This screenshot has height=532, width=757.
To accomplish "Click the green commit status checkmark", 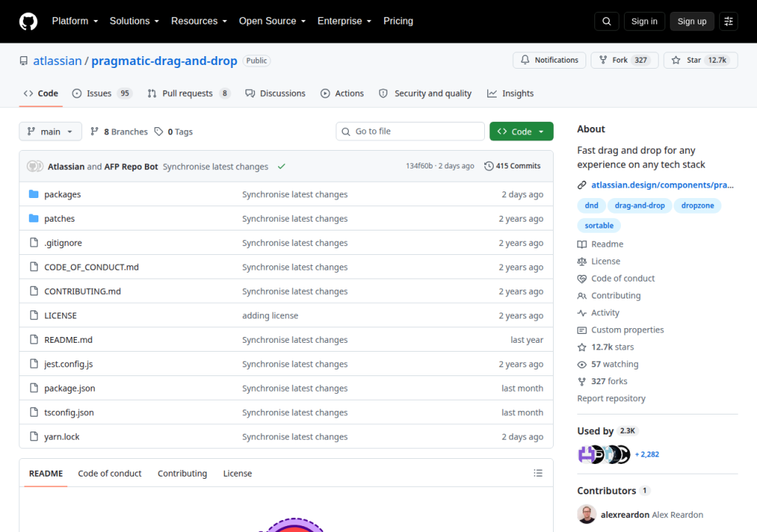I will coord(282,166).
